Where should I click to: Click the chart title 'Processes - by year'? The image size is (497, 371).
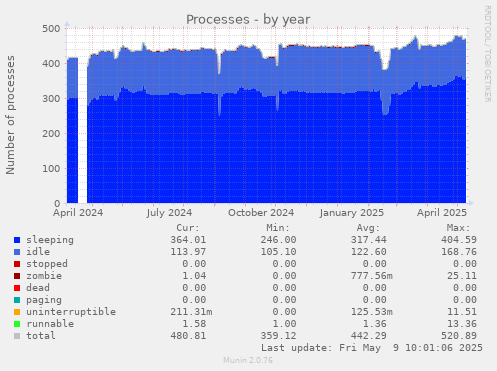[x=248, y=19]
